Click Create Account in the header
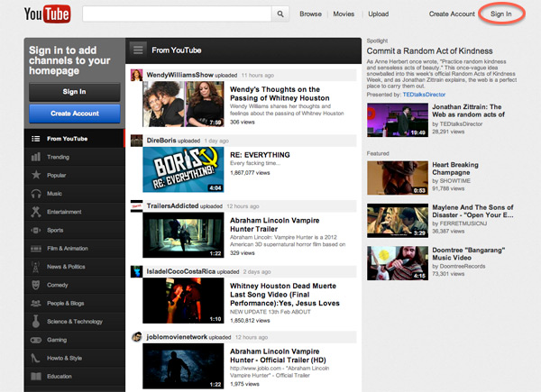541x392 pixels. pyautogui.click(x=452, y=14)
